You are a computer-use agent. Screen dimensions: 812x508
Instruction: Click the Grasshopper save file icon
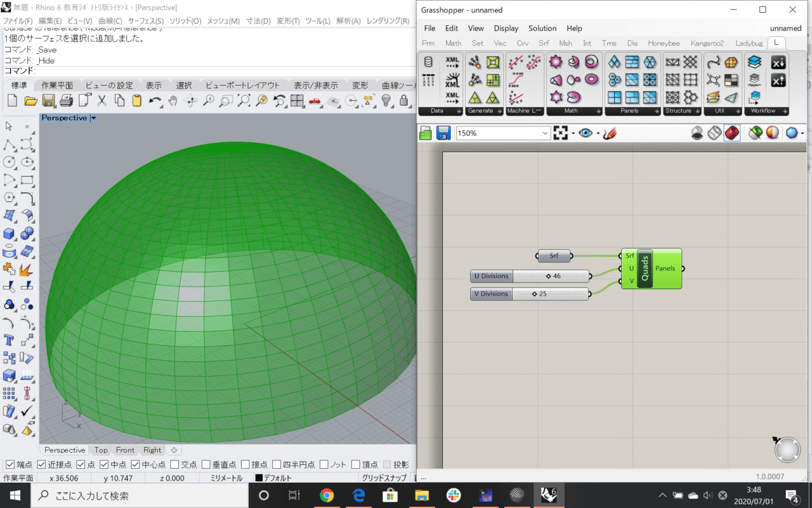pyautogui.click(x=443, y=133)
